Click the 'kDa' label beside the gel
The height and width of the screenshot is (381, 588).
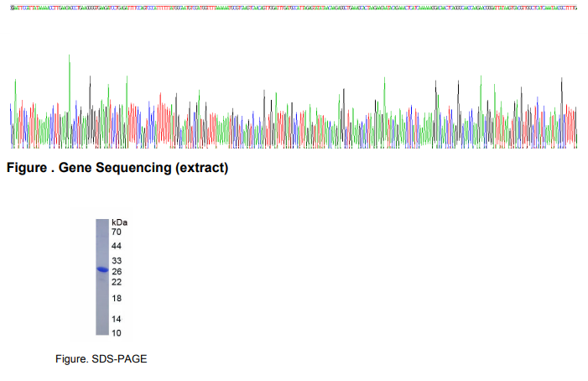(120, 222)
